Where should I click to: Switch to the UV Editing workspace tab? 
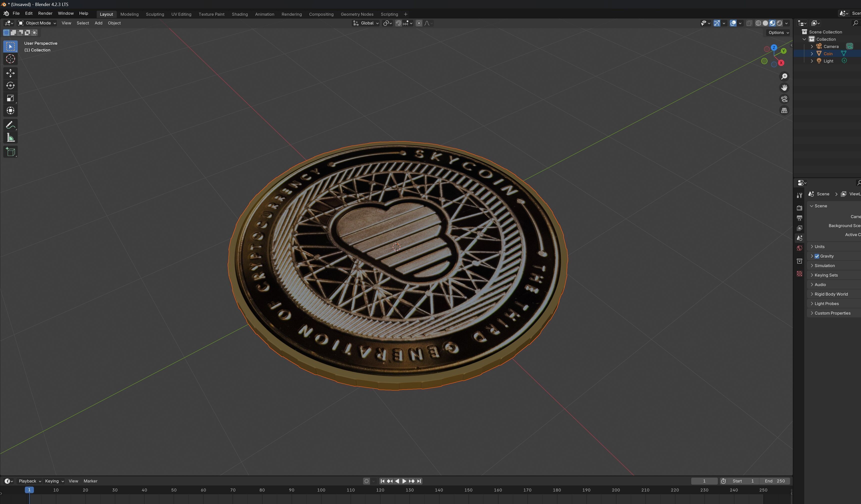pos(181,14)
